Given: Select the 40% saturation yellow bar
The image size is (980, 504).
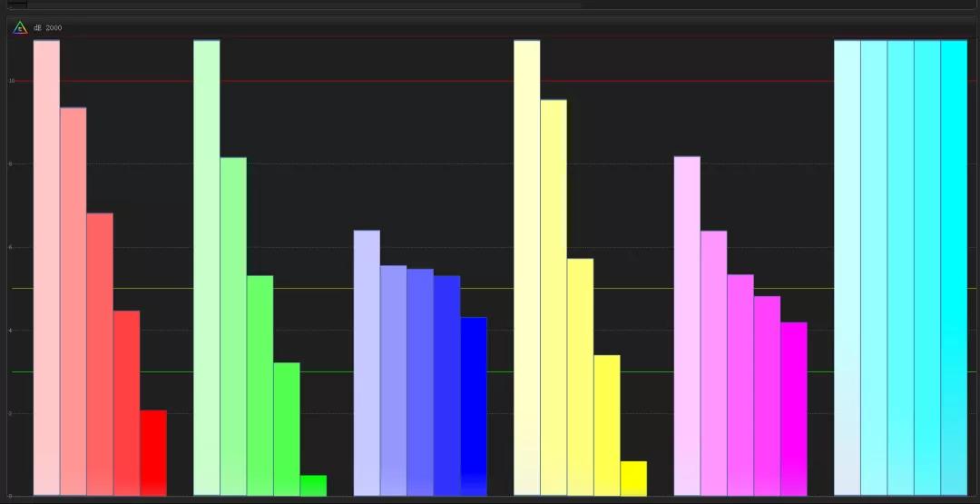Looking at the screenshot, I should (554, 298).
